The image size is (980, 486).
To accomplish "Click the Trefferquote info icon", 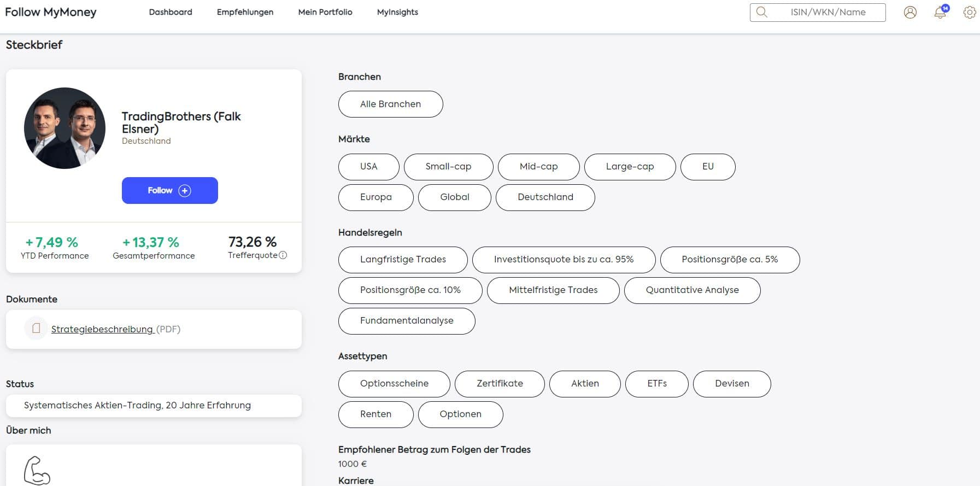I will (x=283, y=255).
